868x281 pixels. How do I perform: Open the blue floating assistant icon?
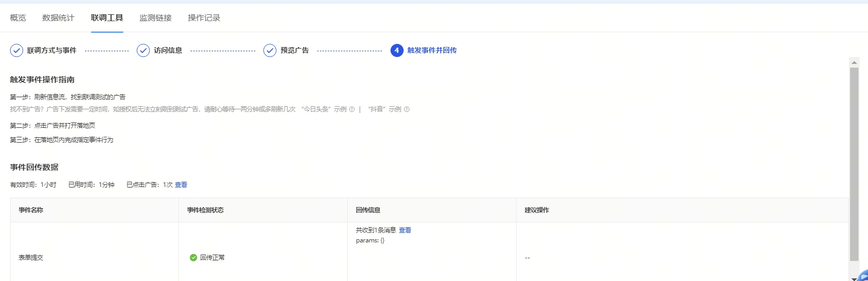[862, 276]
